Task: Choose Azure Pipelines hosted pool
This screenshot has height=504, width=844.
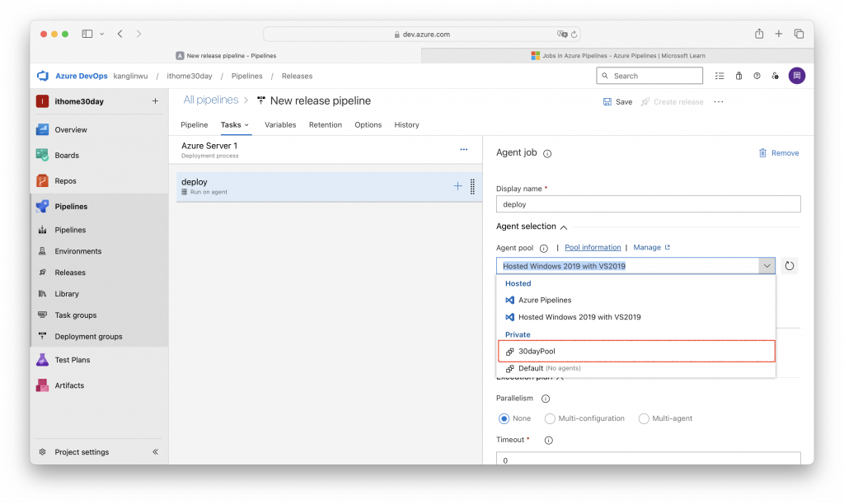Action: 635,300
